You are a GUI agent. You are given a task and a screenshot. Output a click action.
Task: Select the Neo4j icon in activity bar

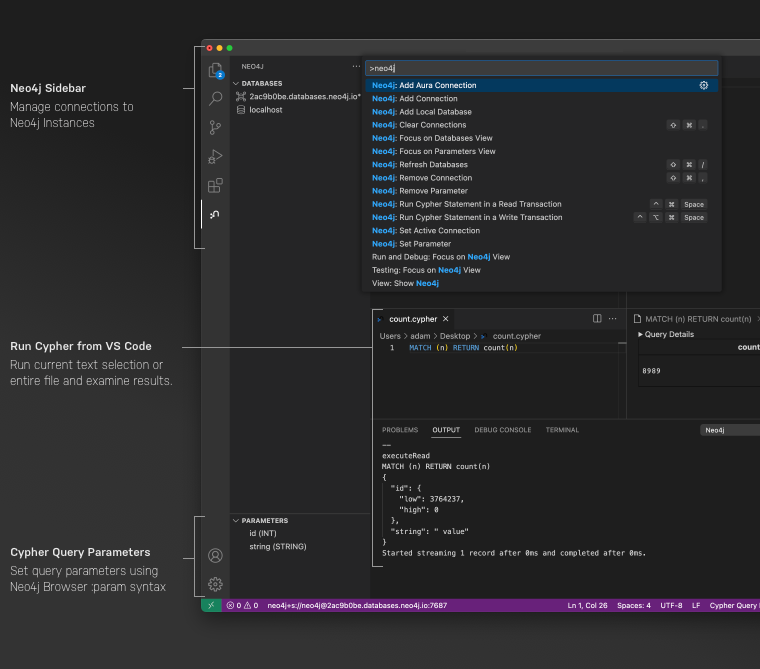(215, 214)
